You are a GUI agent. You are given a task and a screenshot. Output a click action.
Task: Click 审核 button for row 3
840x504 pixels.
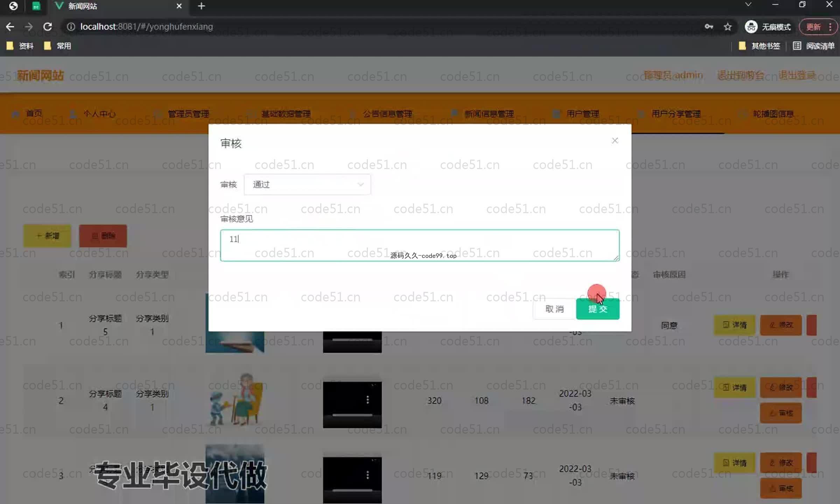coord(781,488)
